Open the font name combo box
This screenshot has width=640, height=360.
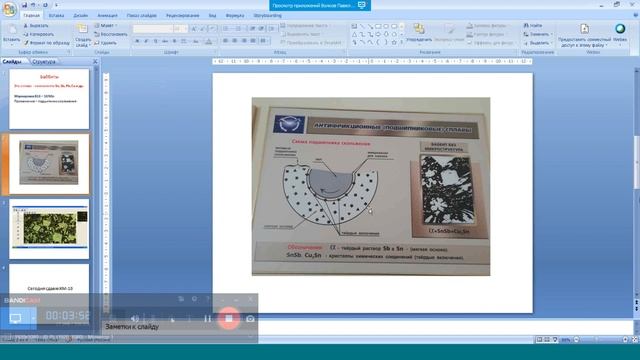coord(153,29)
